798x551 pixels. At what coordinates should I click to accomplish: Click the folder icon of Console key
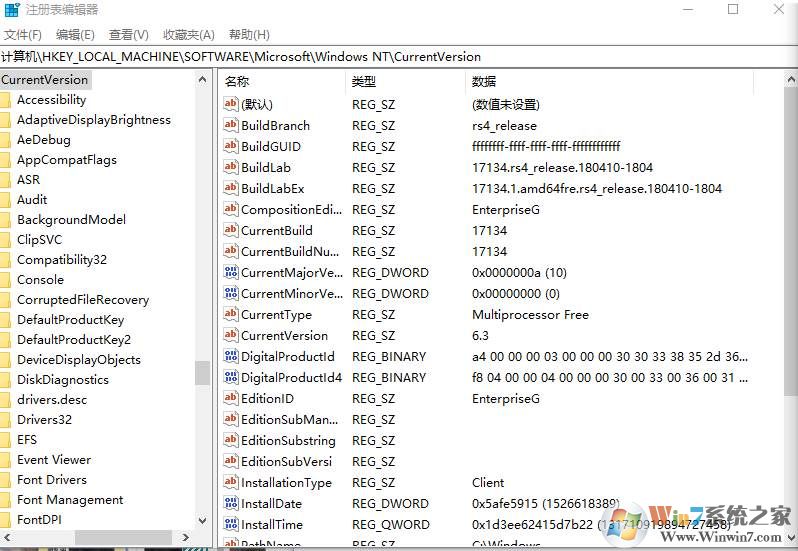point(5,280)
